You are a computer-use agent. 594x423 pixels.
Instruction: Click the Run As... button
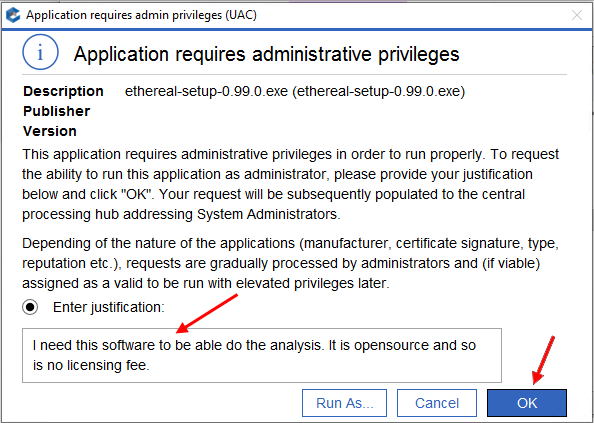click(344, 403)
